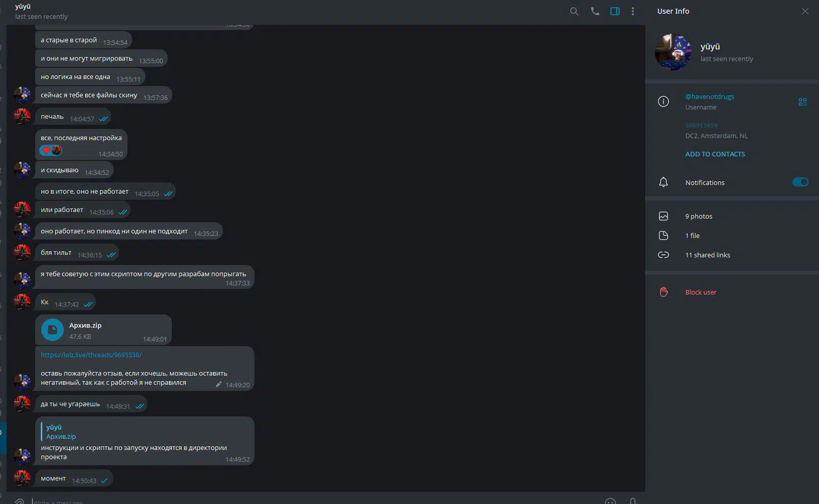Image resolution: width=819 pixels, height=504 pixels.
Task: Start a voice call with yūyū
Action: point(595,11)
